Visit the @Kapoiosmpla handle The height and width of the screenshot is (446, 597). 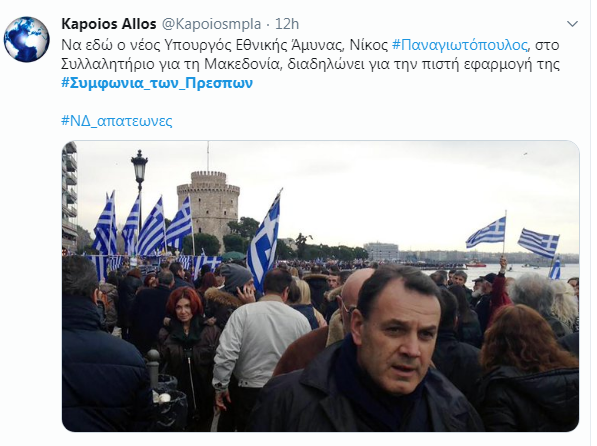pos(211,24)
